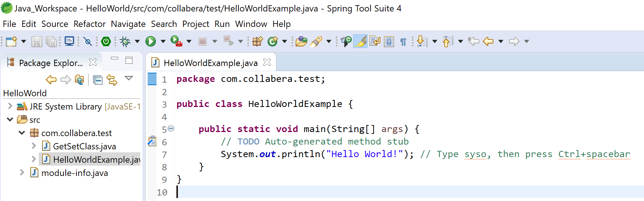Toggle Link with Editor in Package Explorer
The width and height of the screenshot is (644, 201).
point(112,80)
